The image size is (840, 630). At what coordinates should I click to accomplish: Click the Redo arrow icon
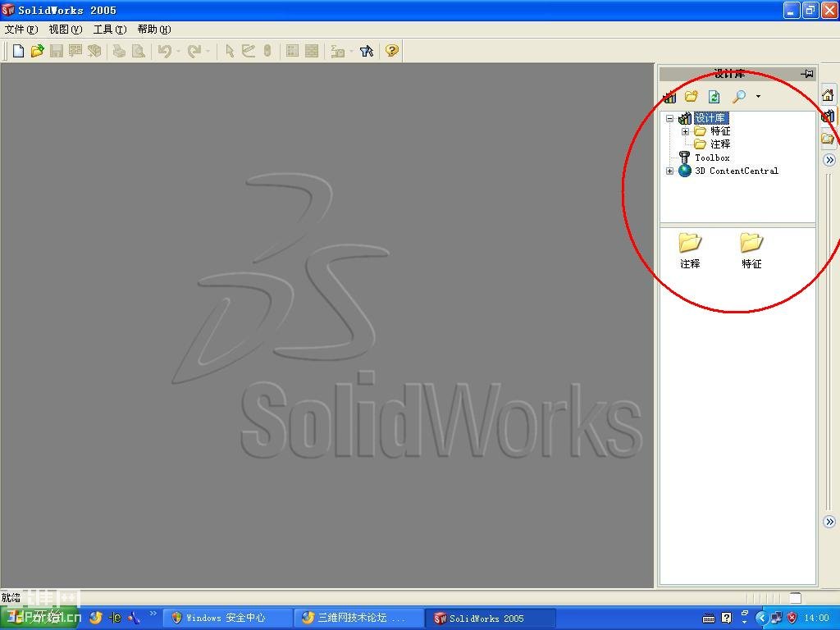pos(194,51)
